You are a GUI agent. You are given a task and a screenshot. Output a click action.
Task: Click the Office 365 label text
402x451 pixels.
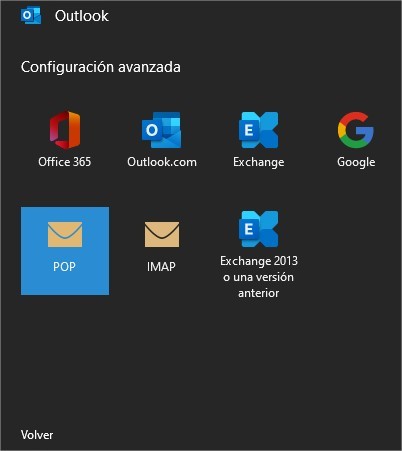65,162
